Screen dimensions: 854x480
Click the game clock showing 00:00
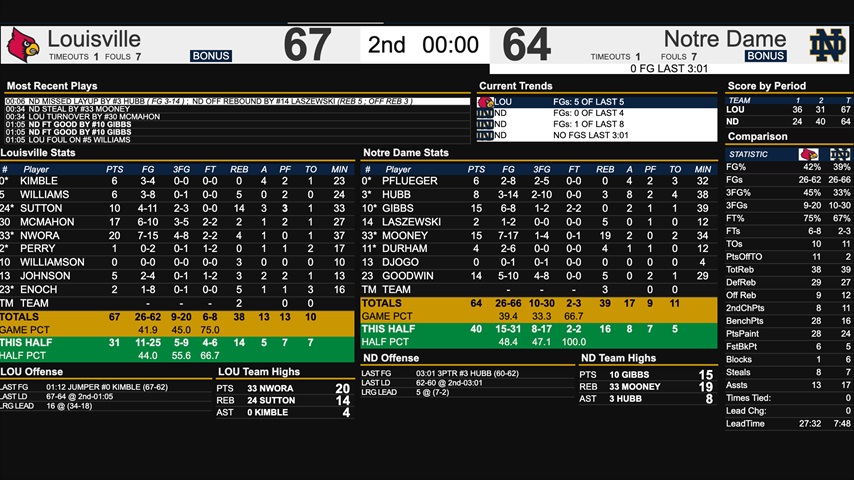pyautogui.click(x=450, y=45)
